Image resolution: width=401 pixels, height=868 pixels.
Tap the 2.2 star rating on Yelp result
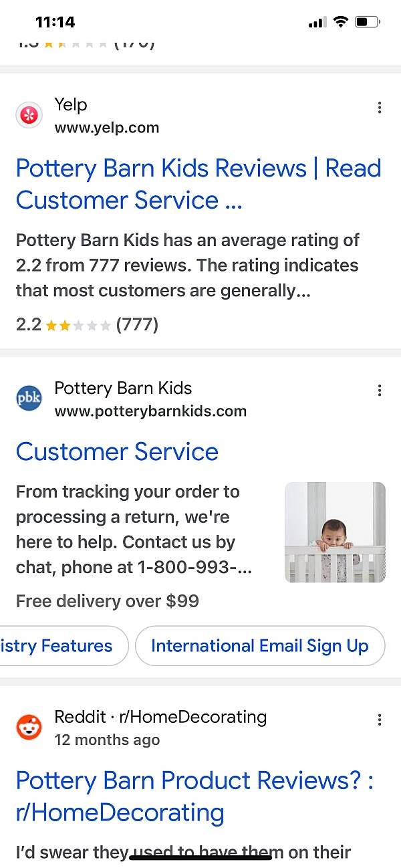pos(77,325)
